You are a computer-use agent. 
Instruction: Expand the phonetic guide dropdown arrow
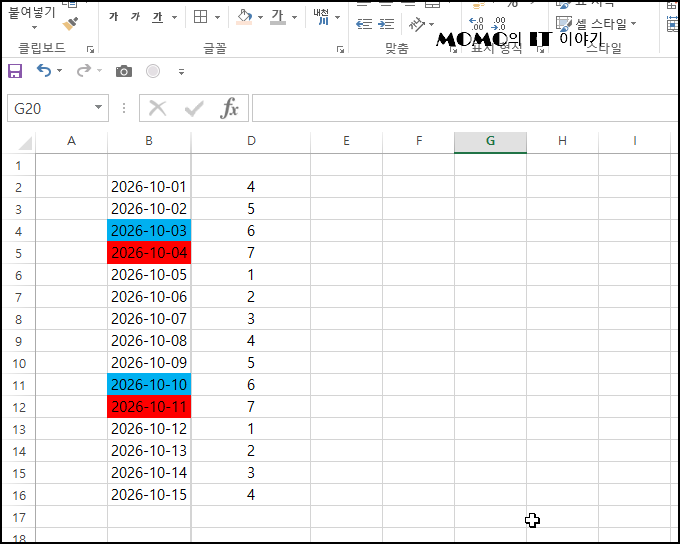point(337,17)
